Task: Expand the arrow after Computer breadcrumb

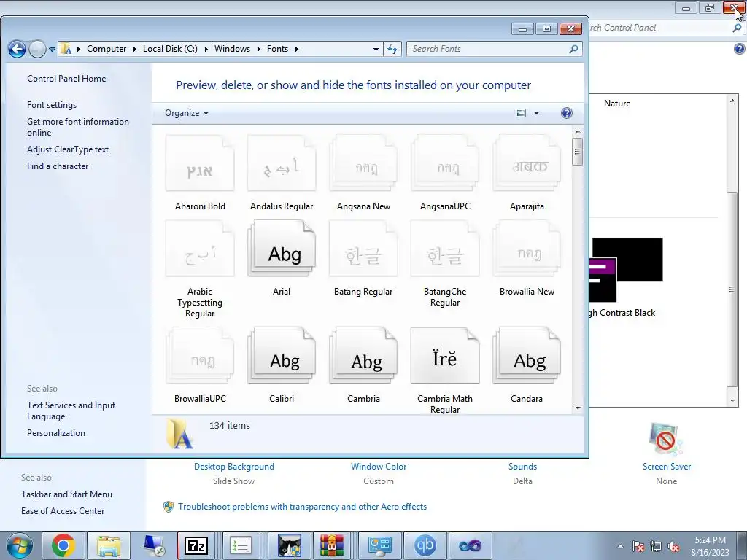Action: tap(135, 49)
